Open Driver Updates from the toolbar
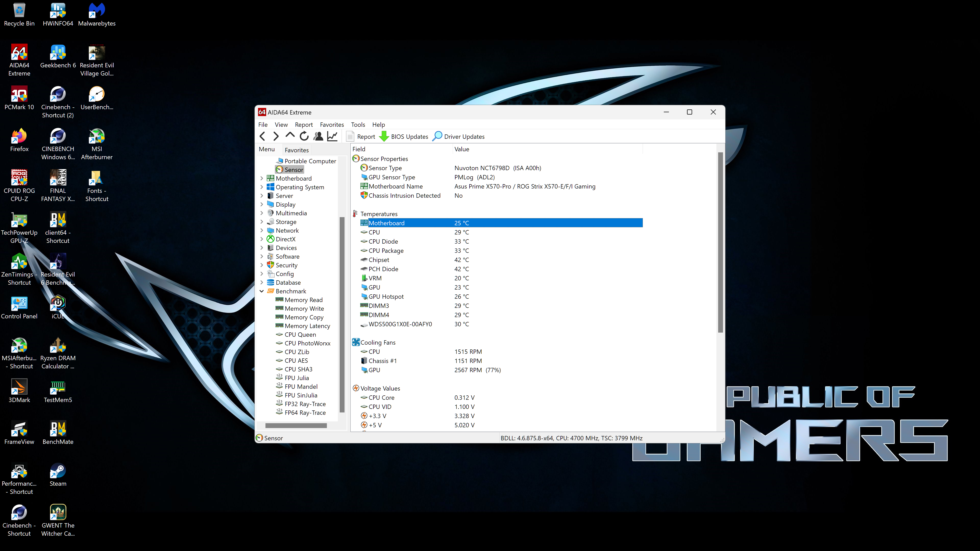Image resolution: width=980 pixels, height=551 pixels. point(459,136)
